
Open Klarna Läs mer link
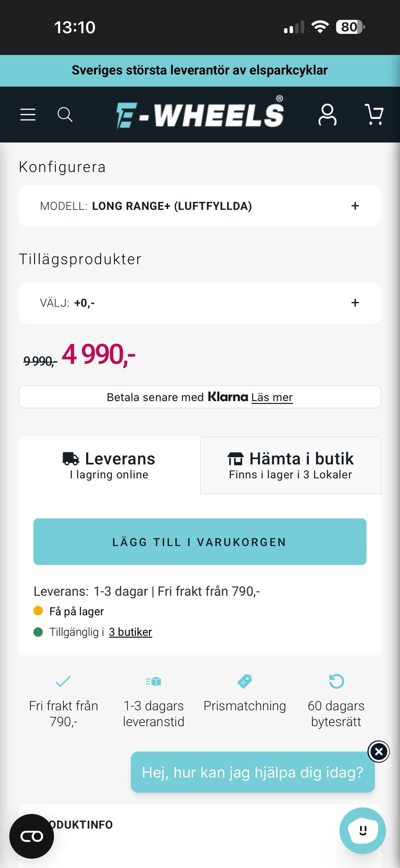click(x=272, y=397)
